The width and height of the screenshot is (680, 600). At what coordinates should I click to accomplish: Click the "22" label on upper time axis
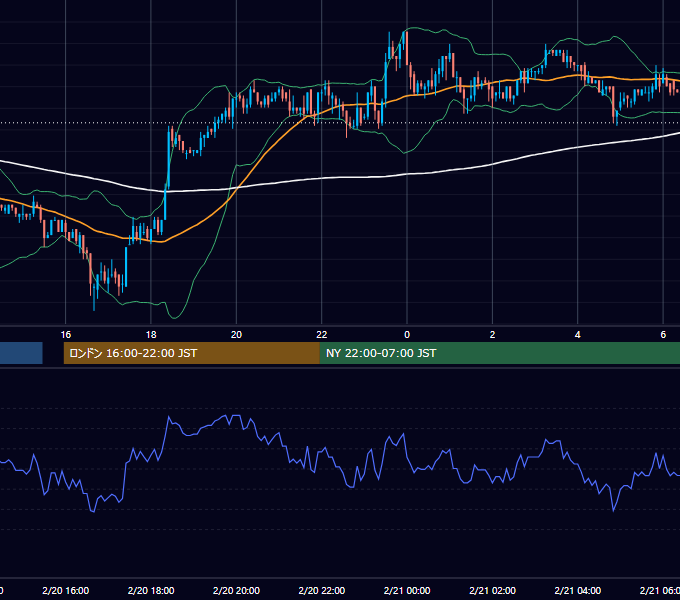(321, 334)
